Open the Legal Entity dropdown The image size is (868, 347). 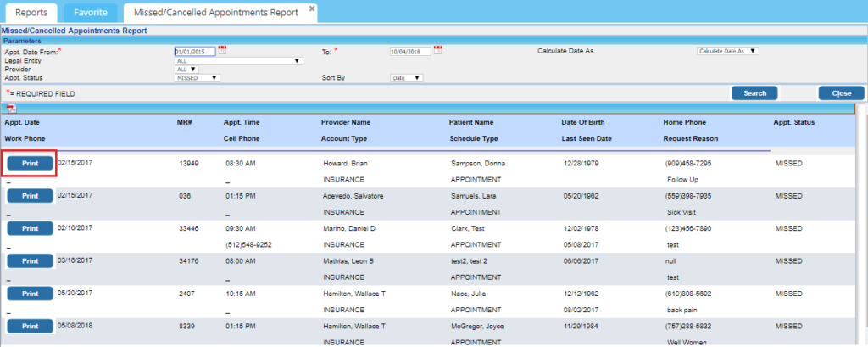(x=238, y=61)
